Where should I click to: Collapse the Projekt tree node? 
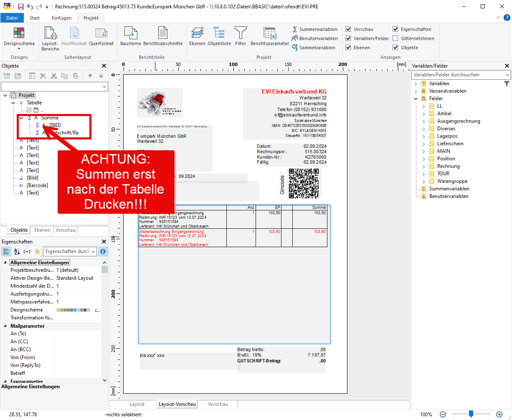5,95
